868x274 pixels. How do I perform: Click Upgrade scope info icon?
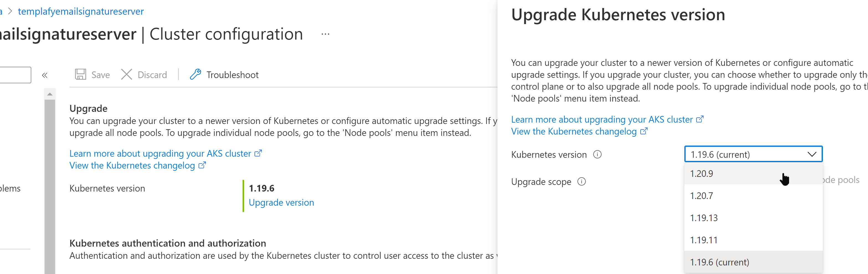(x=582, y=182)
